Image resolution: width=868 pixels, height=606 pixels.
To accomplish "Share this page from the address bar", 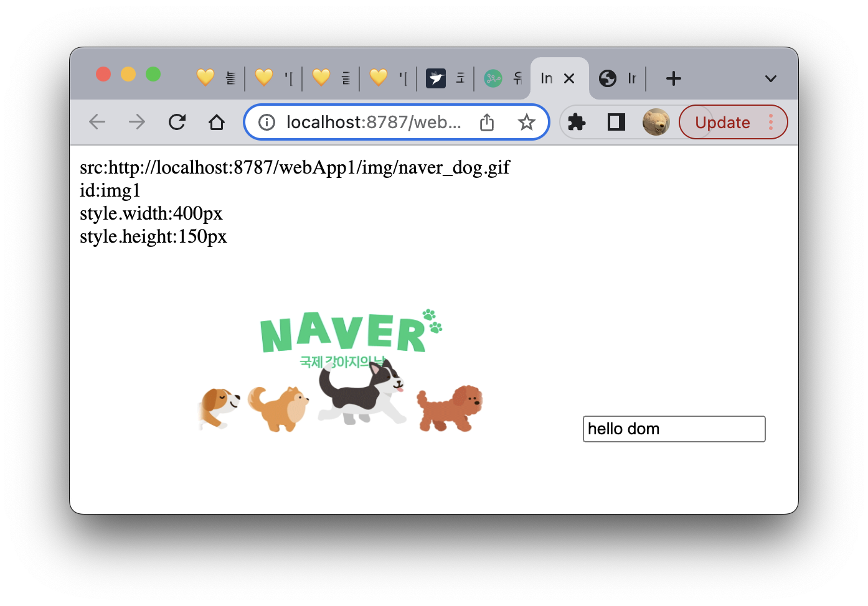I will point(487,123).
